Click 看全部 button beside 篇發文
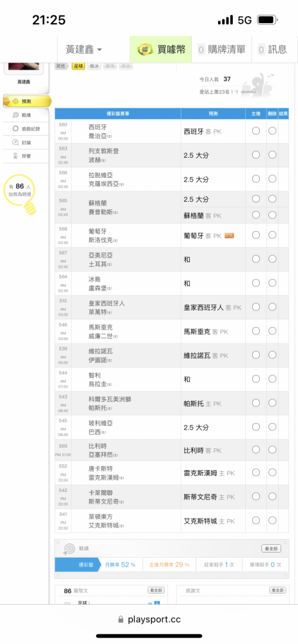Screen dimensions: 298x644 click(156, 590)
